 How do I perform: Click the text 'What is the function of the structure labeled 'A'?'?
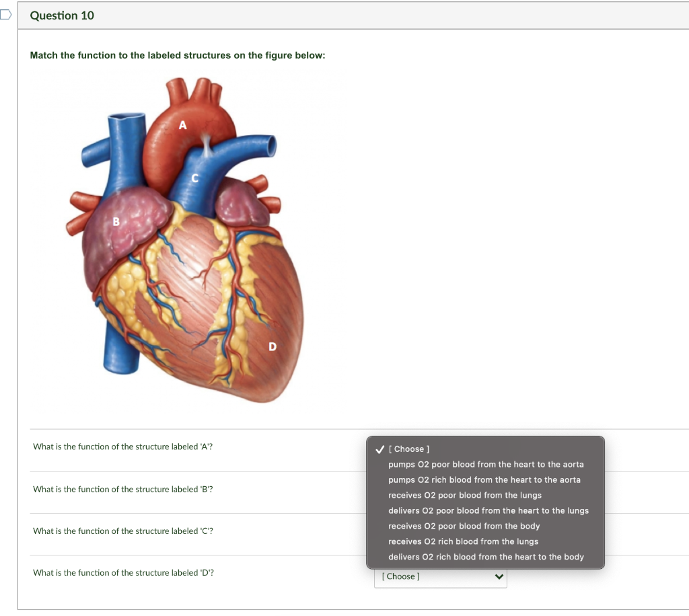[x=122, y=447]
